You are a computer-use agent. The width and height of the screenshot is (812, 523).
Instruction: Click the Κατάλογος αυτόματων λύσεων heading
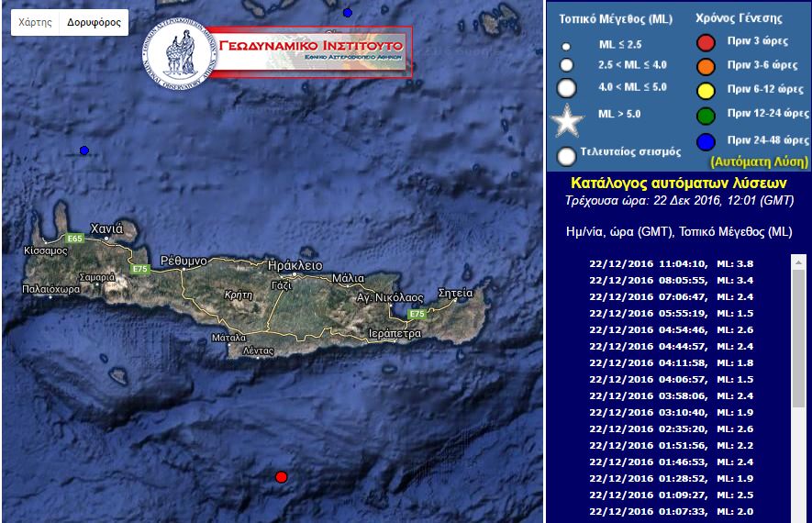(678, 184)
